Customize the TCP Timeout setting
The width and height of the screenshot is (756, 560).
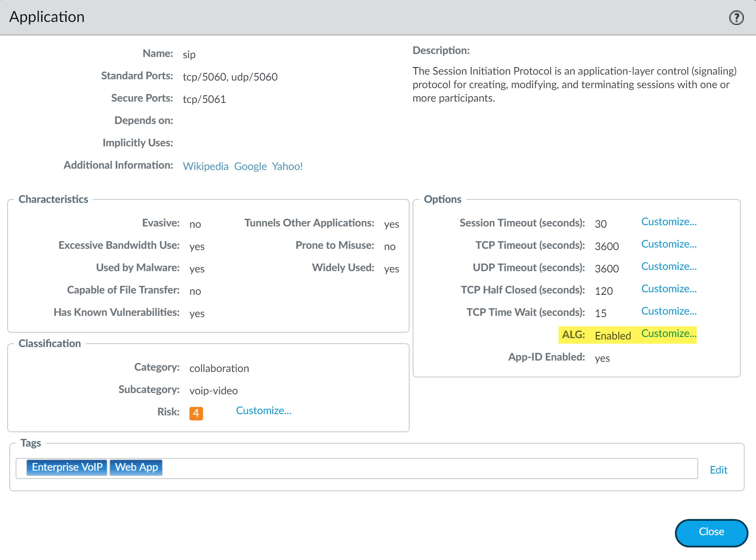668,244
